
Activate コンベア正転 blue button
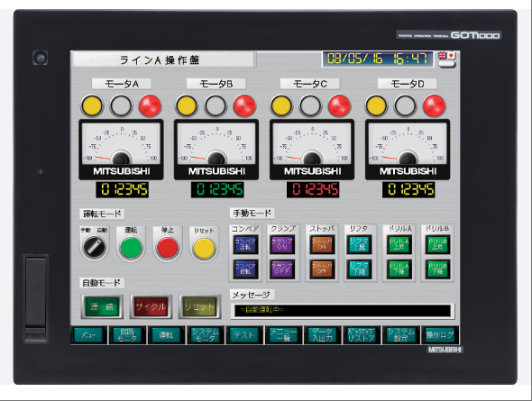pyautogui.click(x=245, y=244)
